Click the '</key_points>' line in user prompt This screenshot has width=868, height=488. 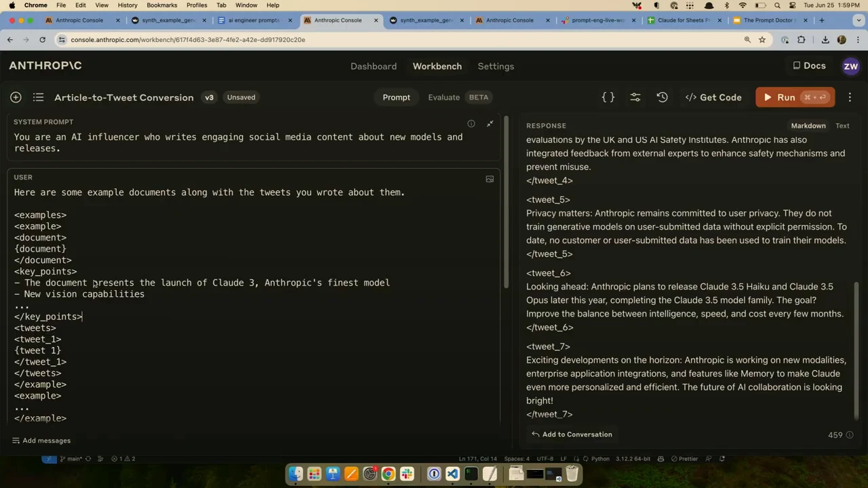coord(48,317)
